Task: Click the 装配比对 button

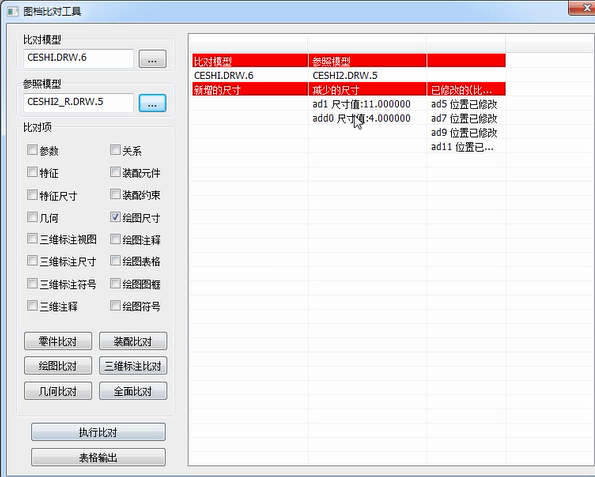Action: (133, 341)
